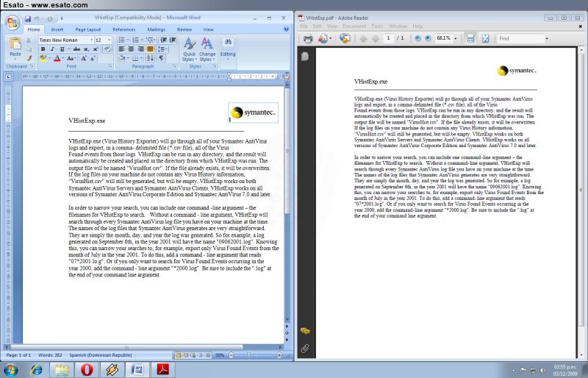This screenshot has width=588, height=378.
Task: Expand the Quick Styles gallery
Action: coord(189,49)
